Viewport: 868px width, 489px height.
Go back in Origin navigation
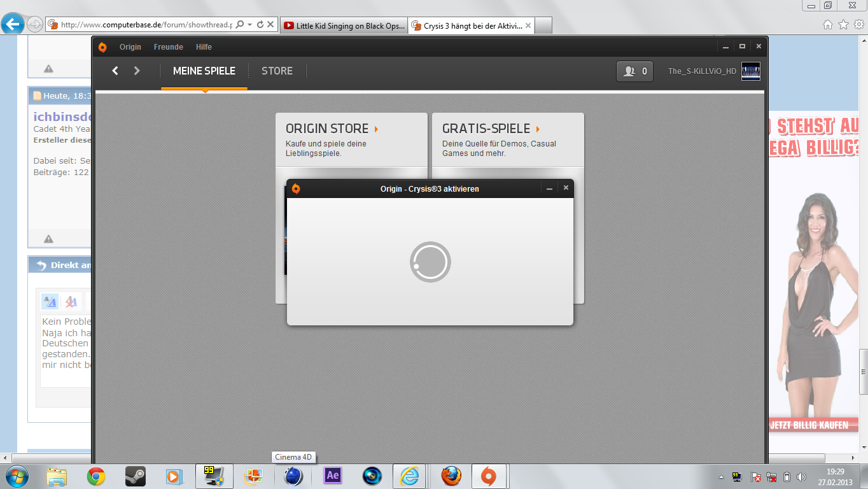[115, 71]
